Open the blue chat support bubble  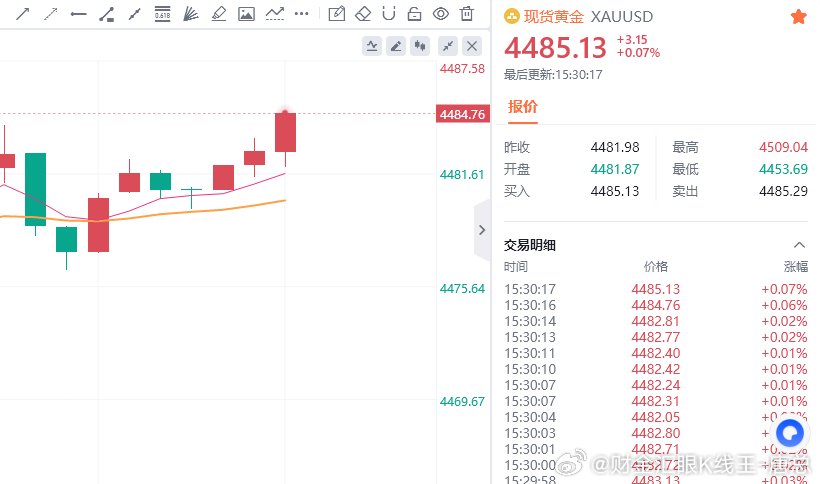click(x=790, y=433)
